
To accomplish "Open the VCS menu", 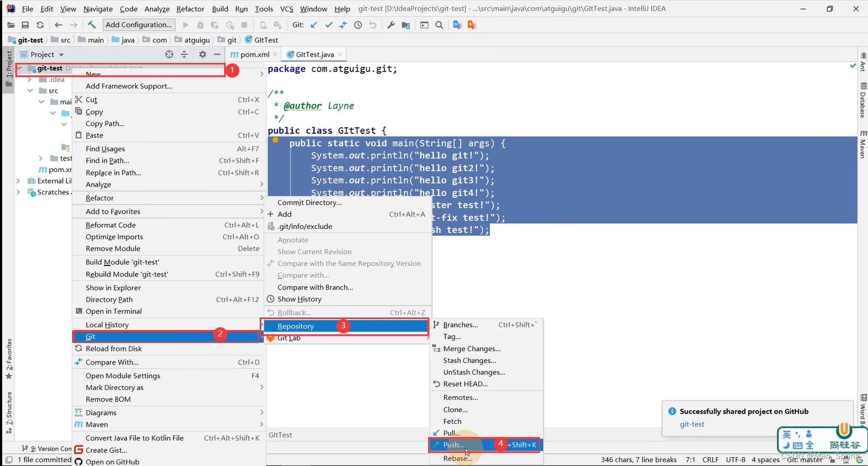I will [287, 9].
